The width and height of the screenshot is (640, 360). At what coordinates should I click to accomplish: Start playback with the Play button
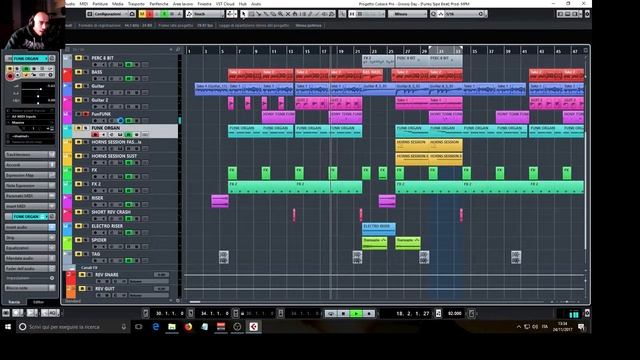click(x=356, y=313)
